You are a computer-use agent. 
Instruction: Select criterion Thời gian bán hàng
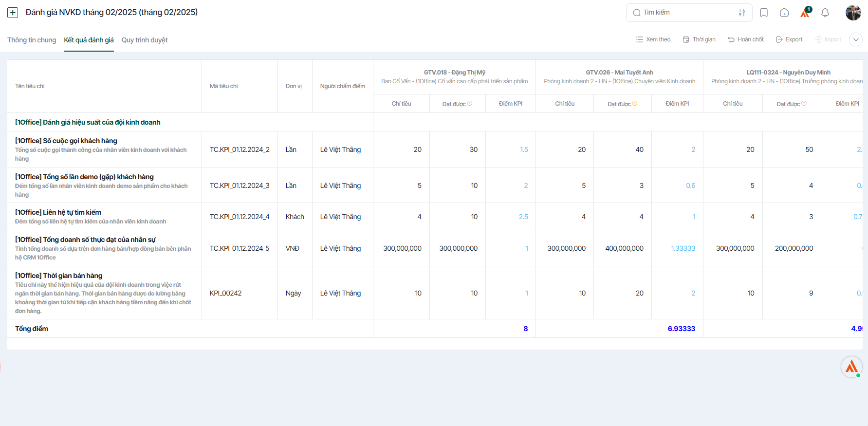pyautogui.click(x=58, y=276)
